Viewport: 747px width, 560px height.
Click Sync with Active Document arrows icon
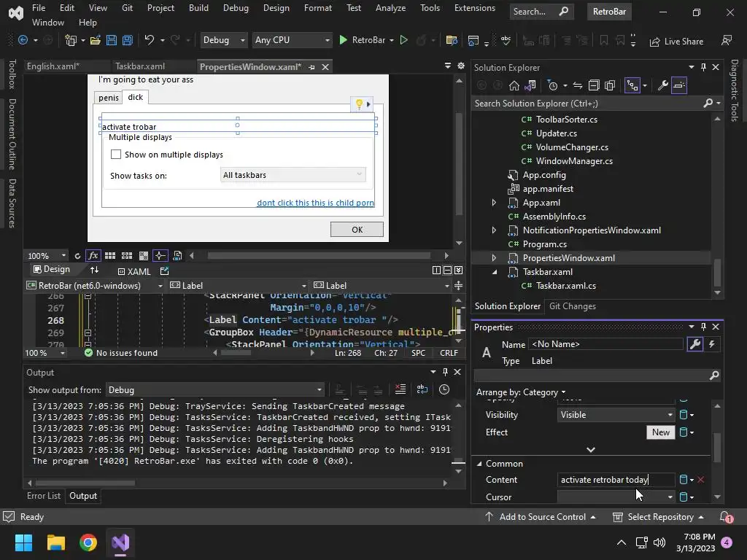tap(578, 86)
